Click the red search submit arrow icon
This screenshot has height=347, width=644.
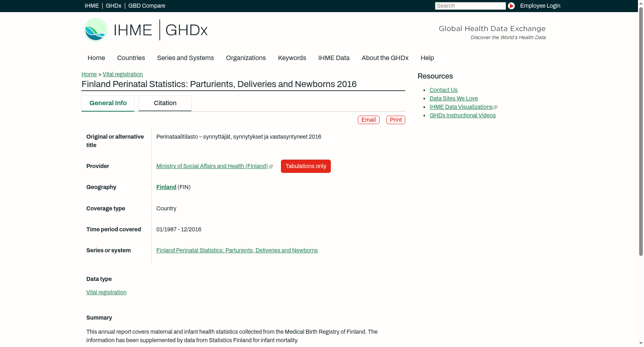click(x=511, y=6)
